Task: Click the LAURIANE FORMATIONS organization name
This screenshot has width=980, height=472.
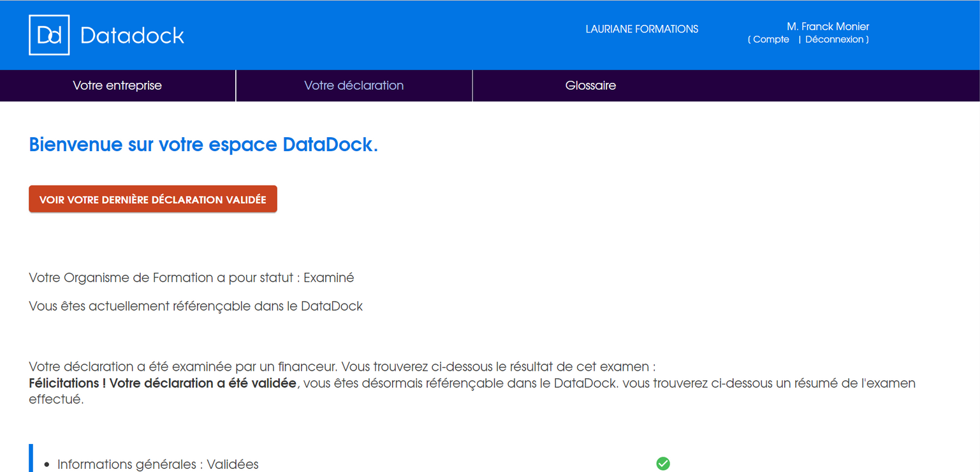Action: (x=641, y=29)
